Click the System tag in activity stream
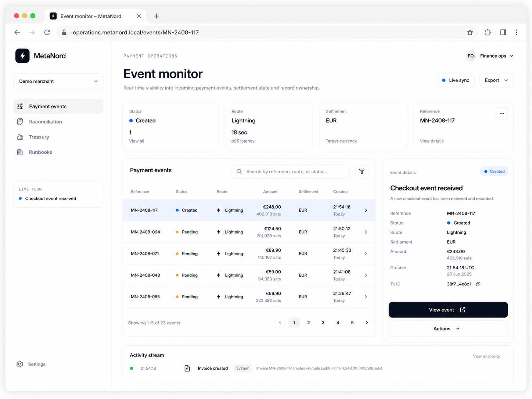 pos(243,368)
